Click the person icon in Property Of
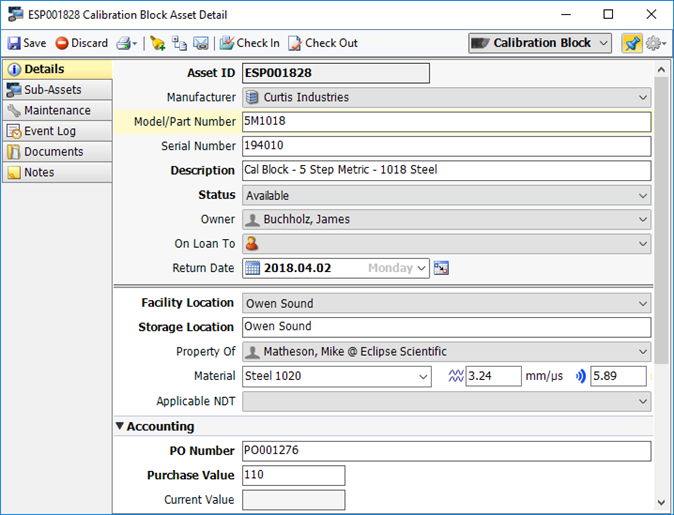The height and width of the screenshot is (515, 674). tap(252, 353)
